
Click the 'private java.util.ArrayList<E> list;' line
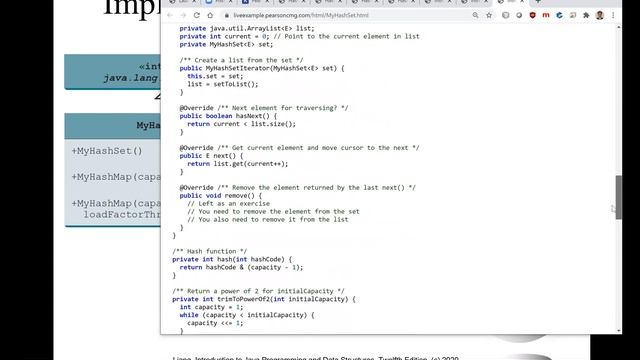(247, 29)
